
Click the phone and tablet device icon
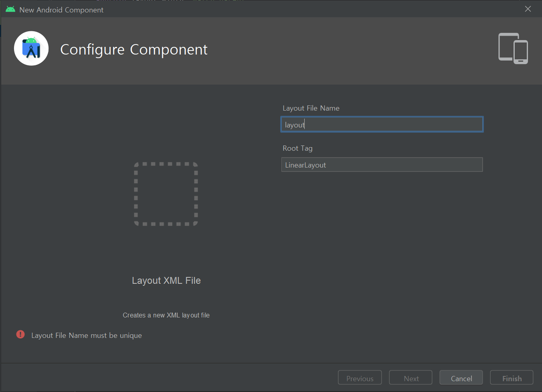[x=513, y=48]
